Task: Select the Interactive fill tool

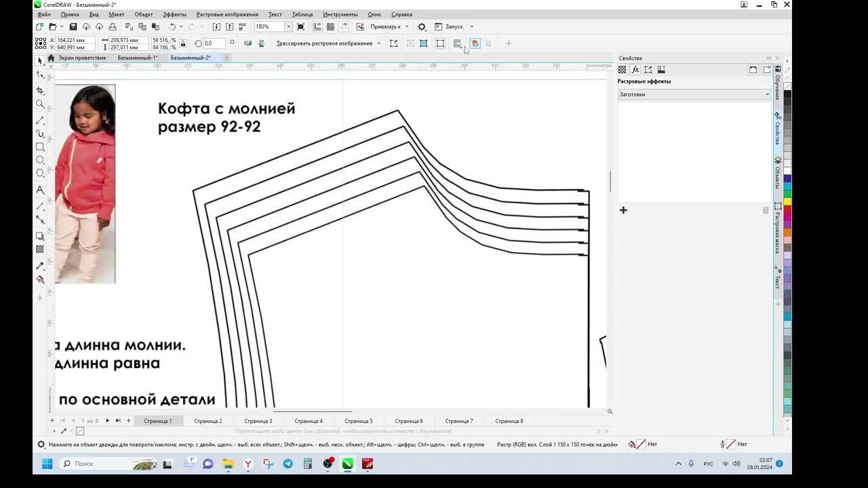Action: coord(40,279)
